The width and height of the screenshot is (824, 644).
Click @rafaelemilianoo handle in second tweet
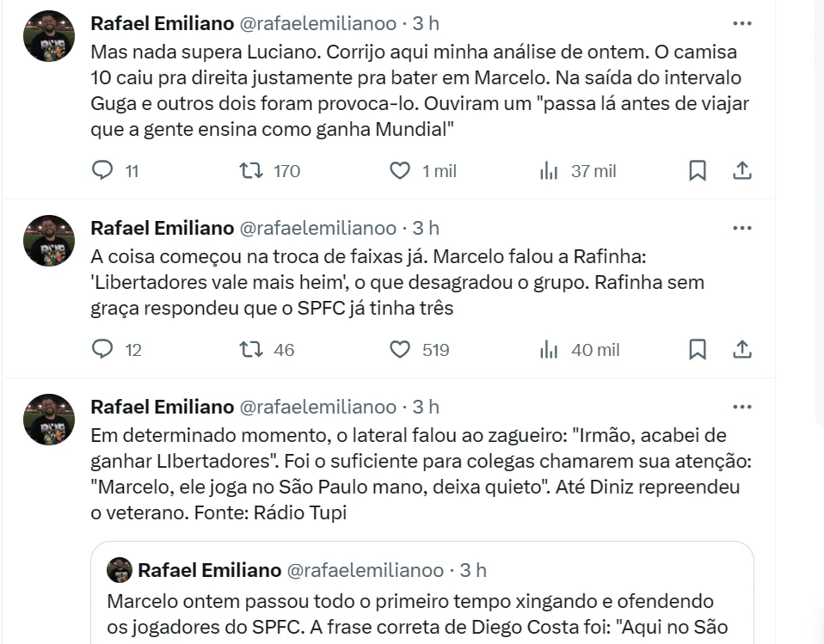click(317, 228)
